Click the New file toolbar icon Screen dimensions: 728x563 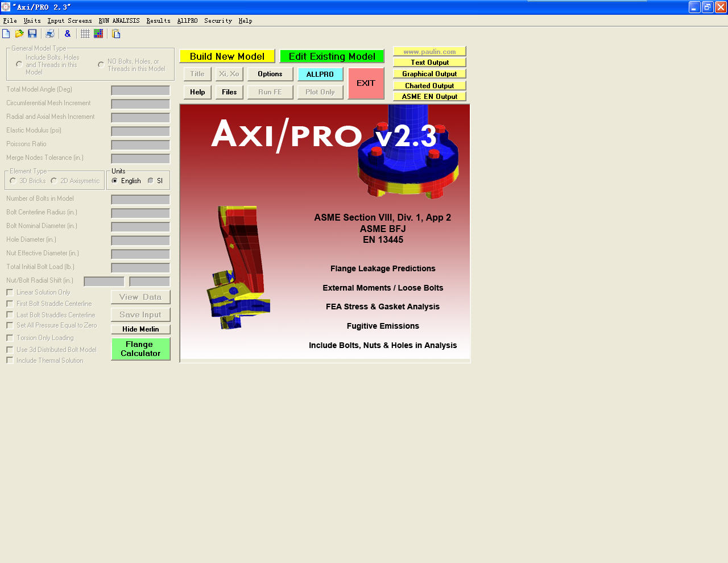tap(6, 34)
